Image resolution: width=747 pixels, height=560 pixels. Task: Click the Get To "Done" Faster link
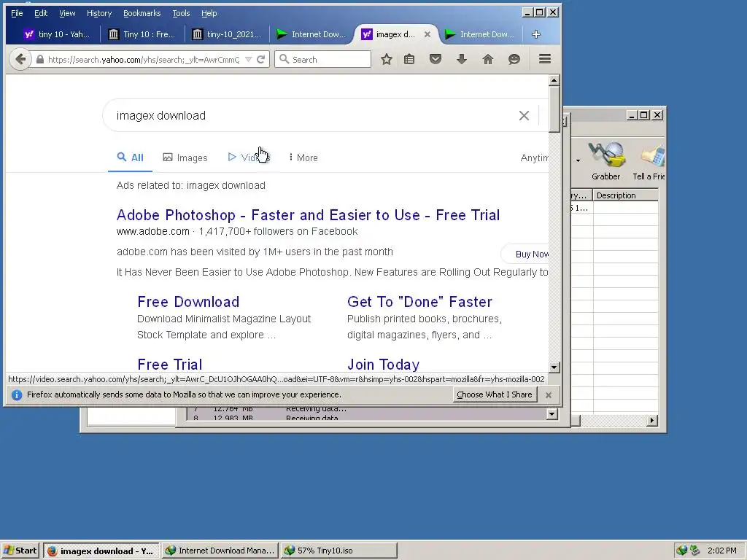point(419,302)
